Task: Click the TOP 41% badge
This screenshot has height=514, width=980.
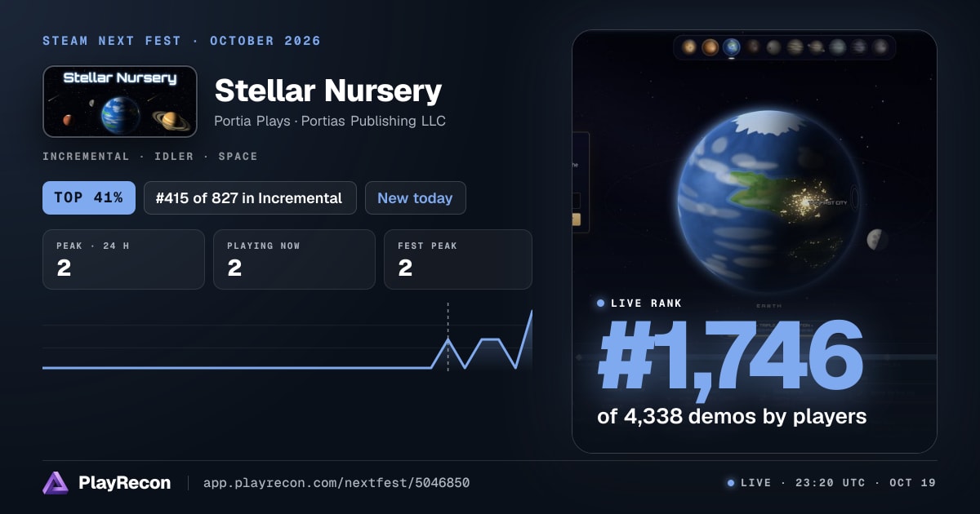Action: [x=89, y=197]
